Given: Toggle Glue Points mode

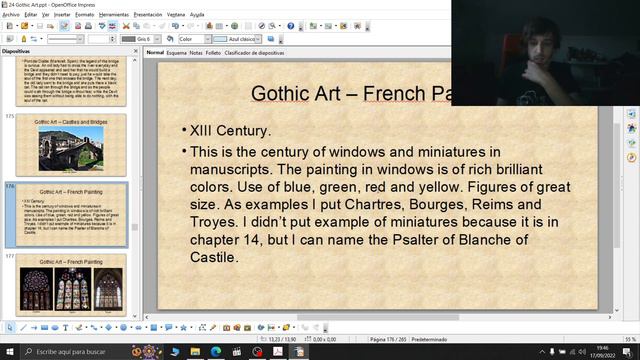Looking at the screenshot, I should pos(213,327).
